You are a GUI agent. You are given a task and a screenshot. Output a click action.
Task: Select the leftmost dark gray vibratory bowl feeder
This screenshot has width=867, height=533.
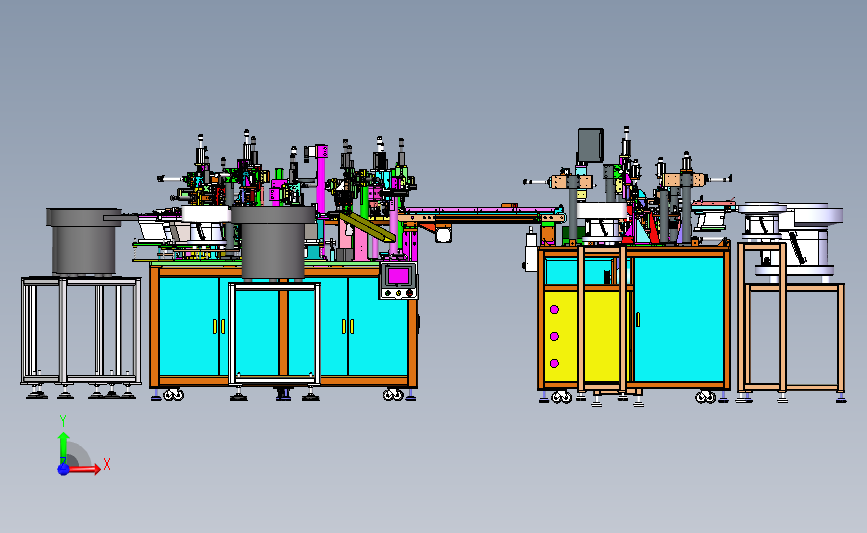coord(83,241)
